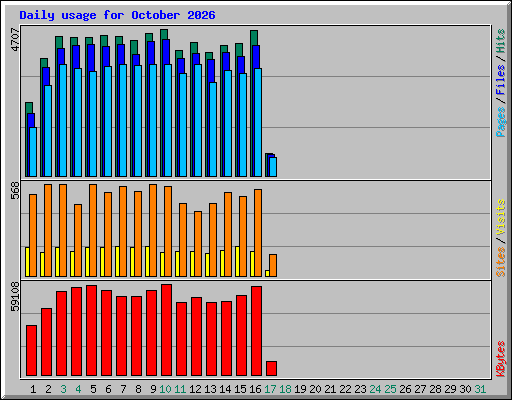Click the Hits legend label
The image size is (512, 400).
[x=500, y=41]
